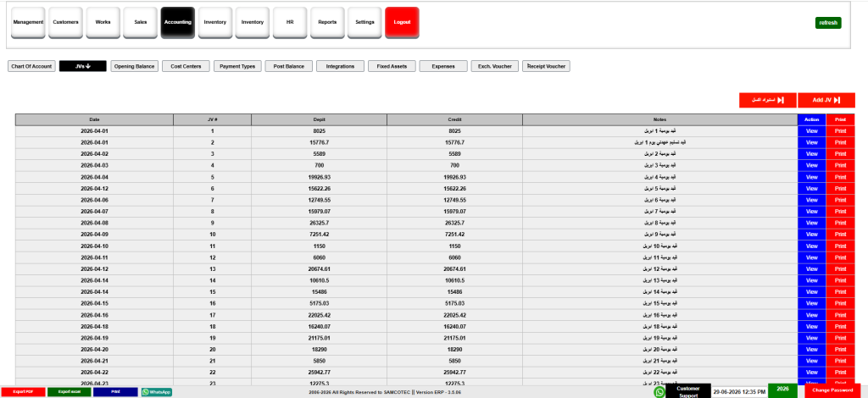This screenshot has height=398, width=868.
Task: View journal voucher number 1
Action: point(811,131)
